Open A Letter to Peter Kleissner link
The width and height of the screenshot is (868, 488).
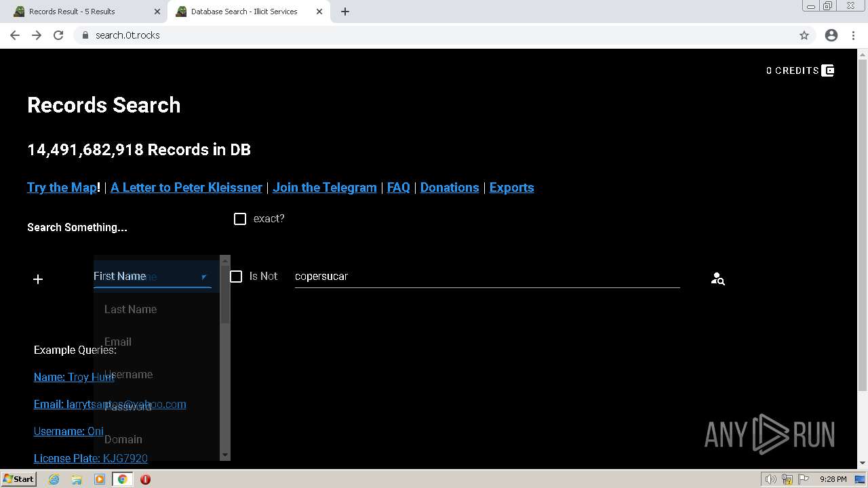[x=186, y=188]
